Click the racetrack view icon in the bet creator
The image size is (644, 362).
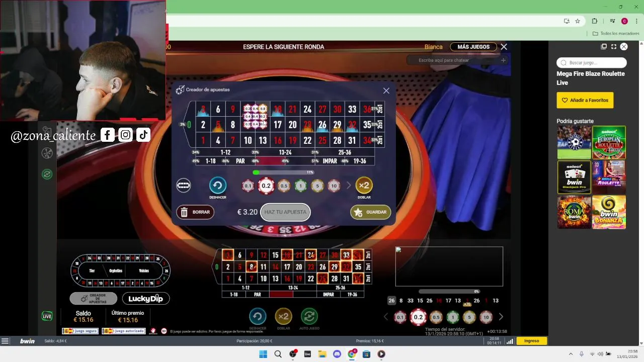(x=184, y=186)
